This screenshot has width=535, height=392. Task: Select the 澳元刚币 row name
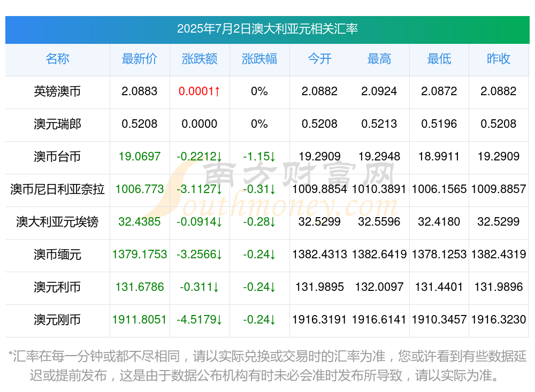tap(57, 320)
